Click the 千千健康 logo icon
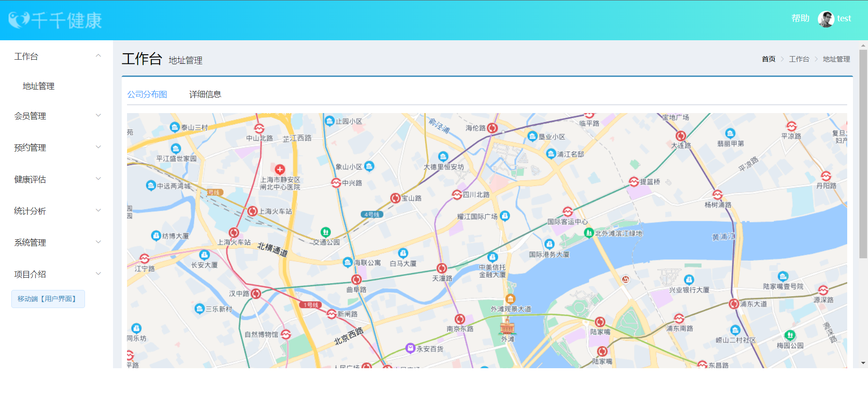This screenshot has height=408, width=868. coord(19,20)
